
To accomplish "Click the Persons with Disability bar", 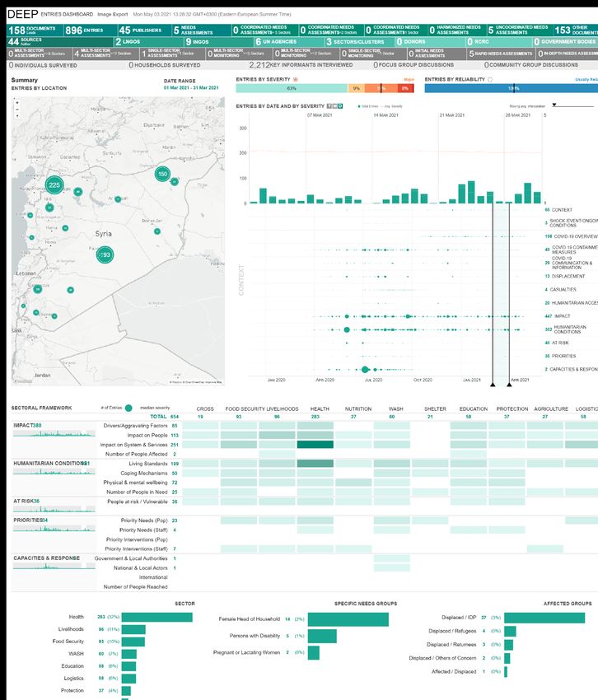I will tap(322, 636).
